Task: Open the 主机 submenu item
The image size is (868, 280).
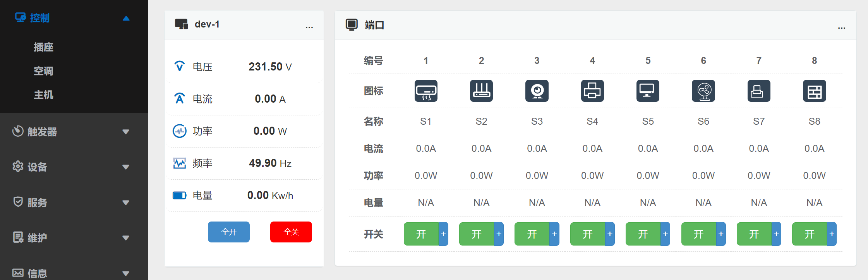Action: click(43, 94)
